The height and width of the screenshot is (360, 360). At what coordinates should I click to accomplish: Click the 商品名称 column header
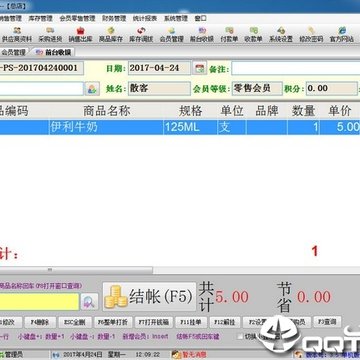pos(106,111)
